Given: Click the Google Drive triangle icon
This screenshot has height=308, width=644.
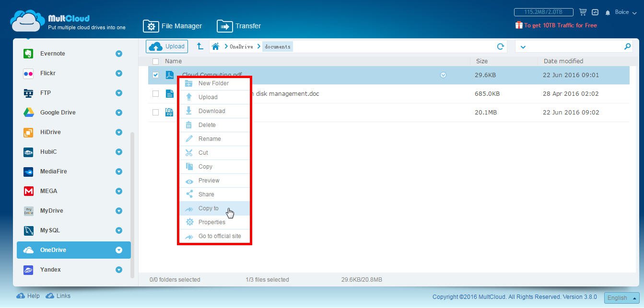Looking at the screenshot, I should 28,113.
